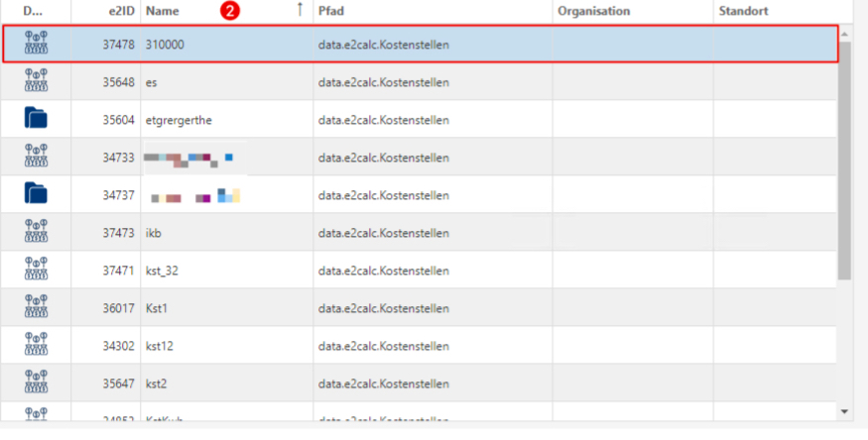Click the Standort column header
Image resolution: width=868 pixels, height=440 pixels.
743,11
